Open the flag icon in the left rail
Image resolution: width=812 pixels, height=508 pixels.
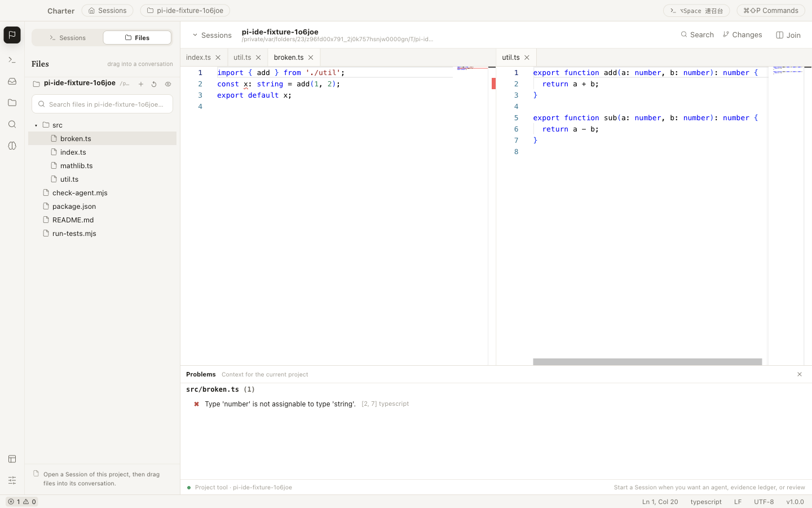pos(12,35)
